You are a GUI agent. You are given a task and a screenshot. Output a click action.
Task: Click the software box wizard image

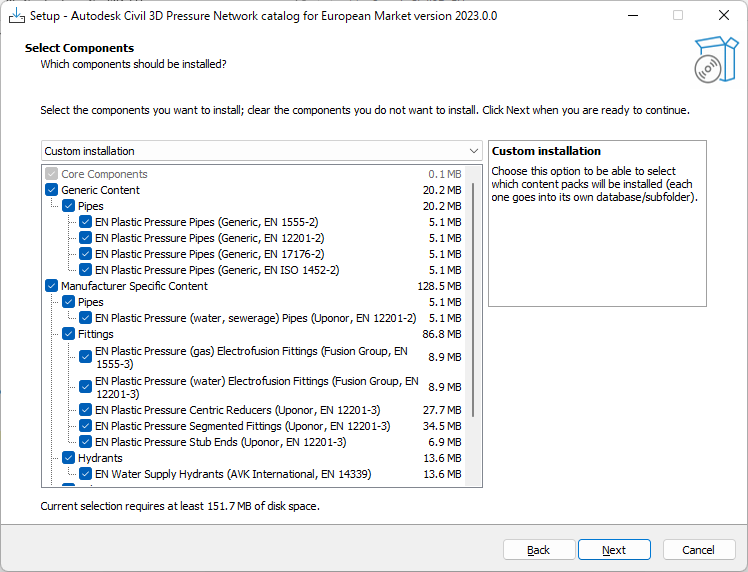(716, 60)
